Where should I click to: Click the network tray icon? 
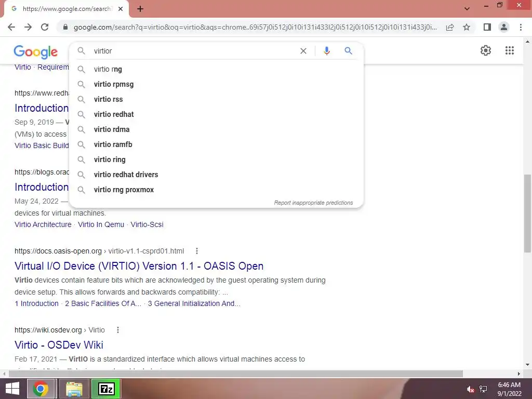pos(483,389)
